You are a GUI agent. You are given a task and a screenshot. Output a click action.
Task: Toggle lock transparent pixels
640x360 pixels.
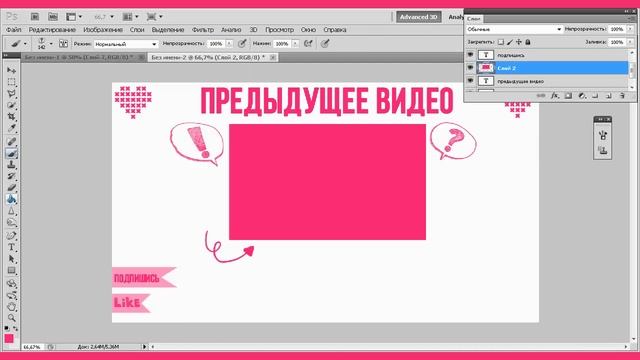(x=501, y=42)
